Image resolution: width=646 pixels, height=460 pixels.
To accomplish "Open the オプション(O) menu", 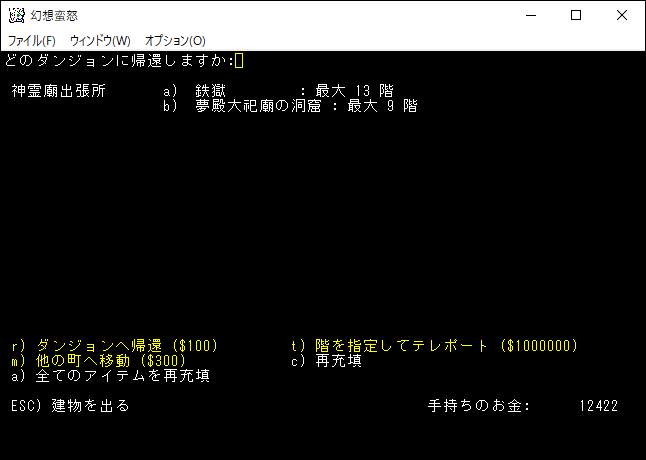I will [175, 41].
